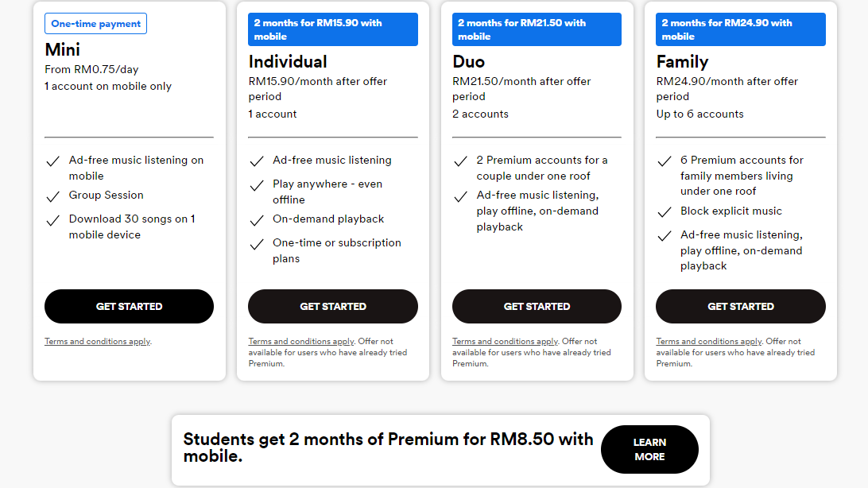Image resolution: width=868 pixels, height=488 pixels.
Task: Click the checkmark next to Play anywhere - even offline
Action: [257, 184]
